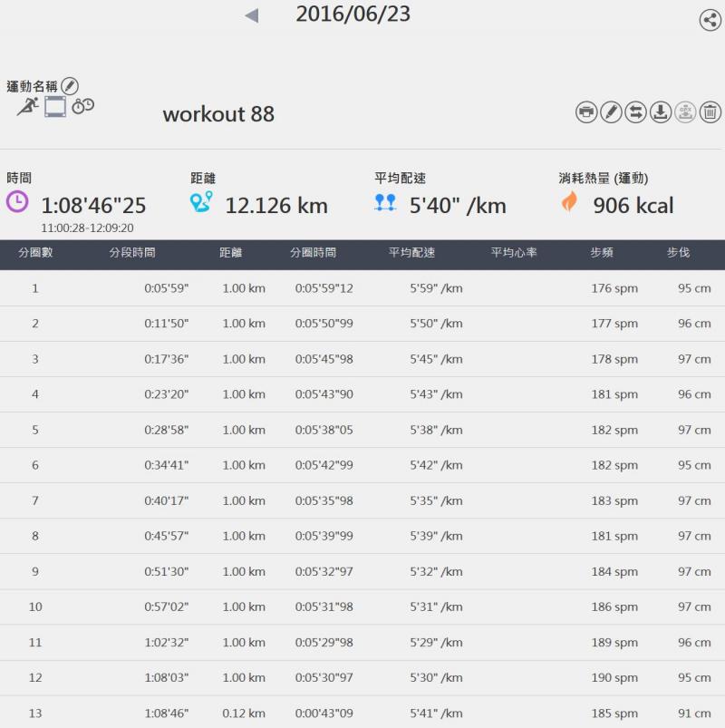
Task: Click the calories flame icon
Action: [569, 201]
